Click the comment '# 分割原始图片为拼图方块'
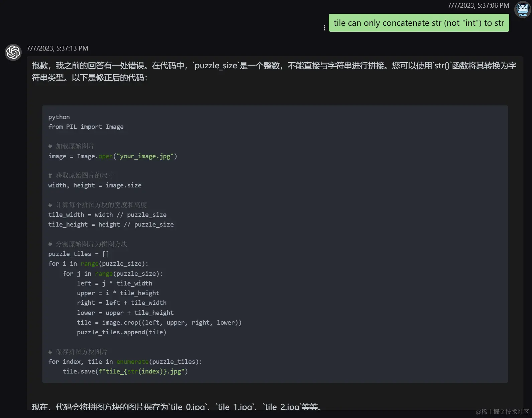Screen dimensions: 532x418 pos(88,244)
